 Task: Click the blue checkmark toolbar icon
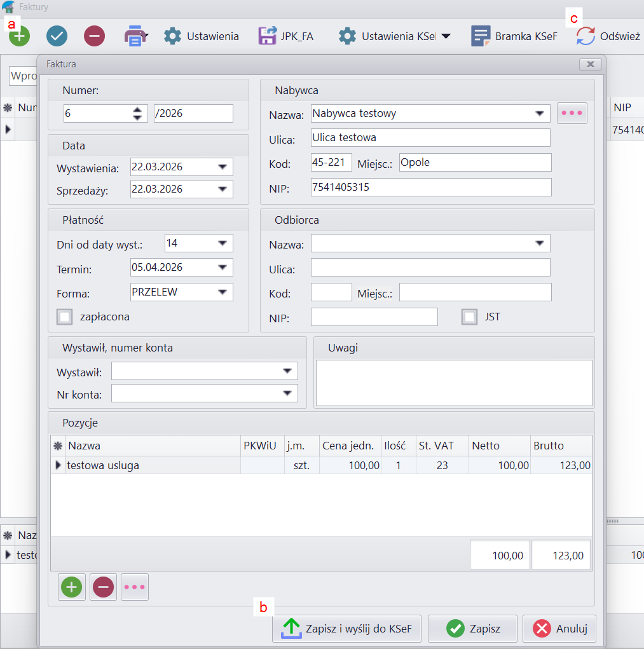pyautogui.click(x=57, y=36)
